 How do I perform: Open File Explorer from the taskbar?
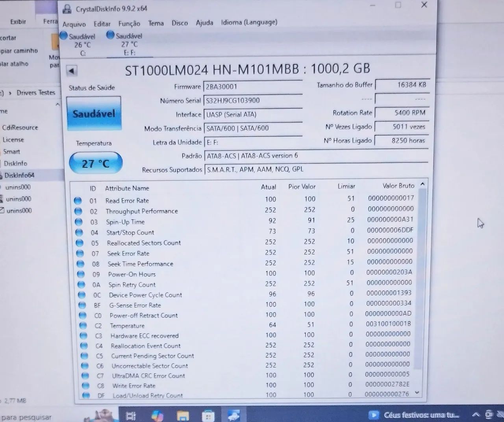[183, 415]
